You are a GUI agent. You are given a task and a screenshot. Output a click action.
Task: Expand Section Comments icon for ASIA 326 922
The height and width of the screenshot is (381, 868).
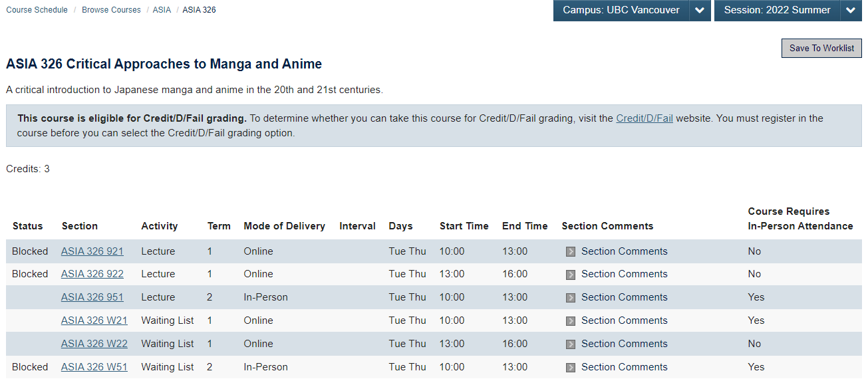[x=571, y=275]
